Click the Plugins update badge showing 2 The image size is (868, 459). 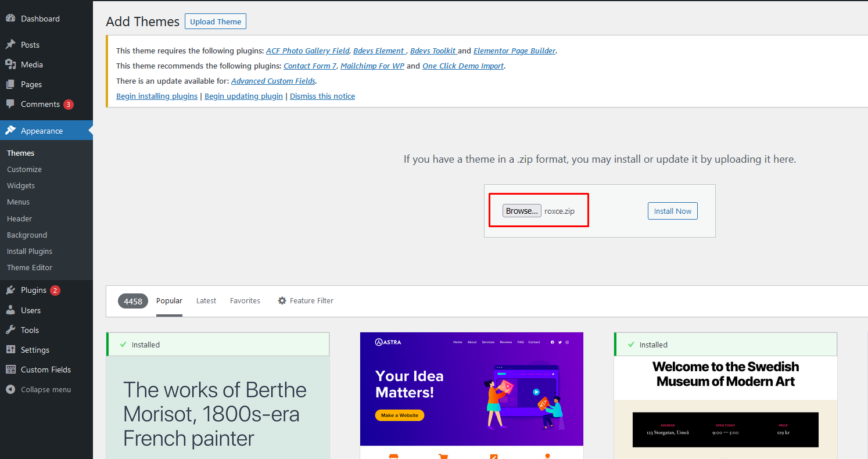pyautogui.click(x=55, y=291)
